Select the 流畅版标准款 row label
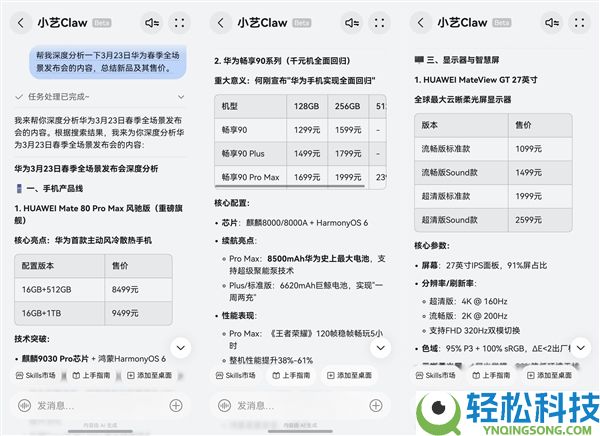The image size is (600, 436). pos(461,149)
